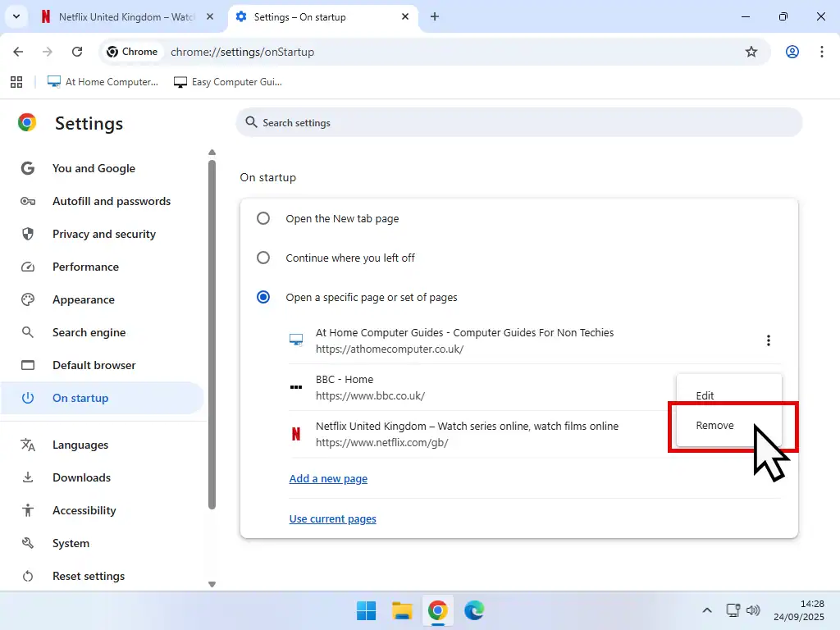
Task: Switch to the Netflix United Kingdom tab
Action: pos(123,16)
